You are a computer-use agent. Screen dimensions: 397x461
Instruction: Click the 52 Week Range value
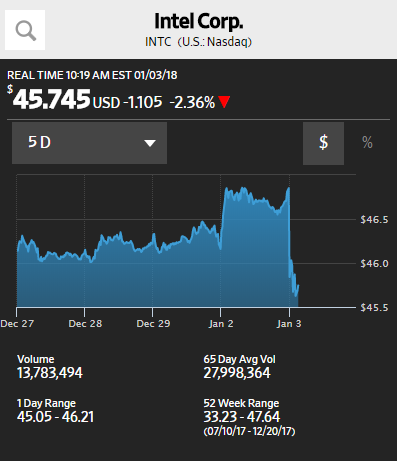click(x=242, y=417)
